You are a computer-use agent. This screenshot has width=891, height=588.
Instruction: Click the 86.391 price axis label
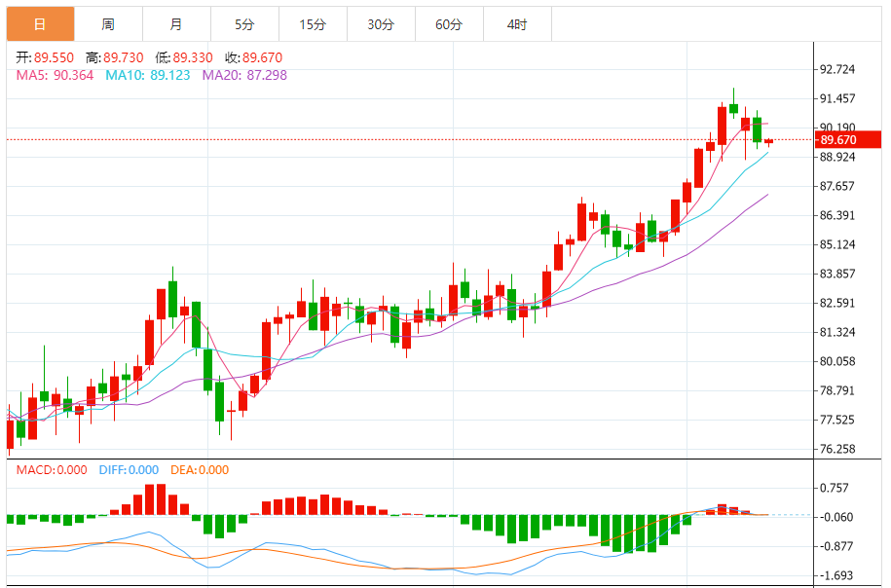(837, 215)
